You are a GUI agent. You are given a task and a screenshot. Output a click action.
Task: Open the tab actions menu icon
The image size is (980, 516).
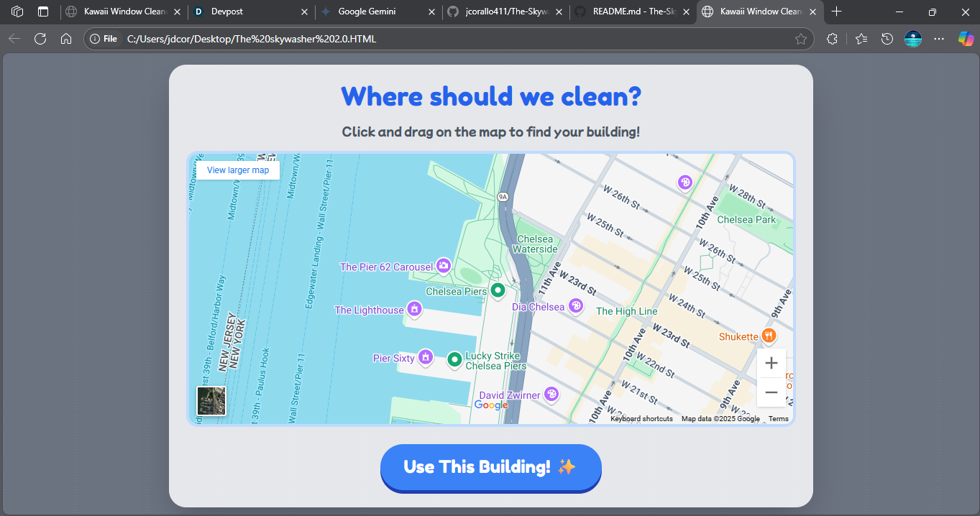[x=43, y=11]
